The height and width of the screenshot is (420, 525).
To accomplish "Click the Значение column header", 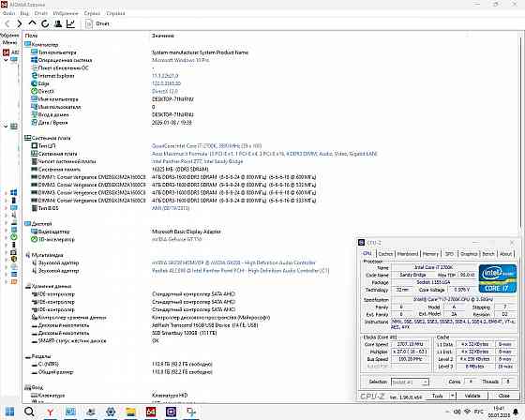I will (x=163, y=36).
